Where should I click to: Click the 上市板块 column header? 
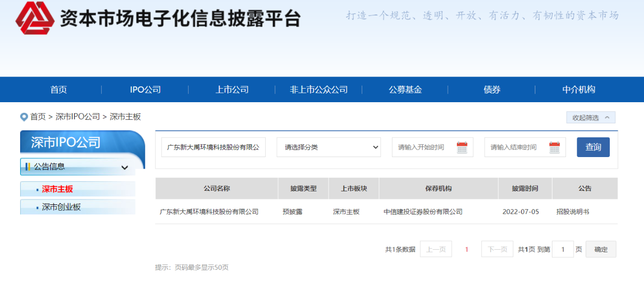pyautogui.click(x=354, y=188)
